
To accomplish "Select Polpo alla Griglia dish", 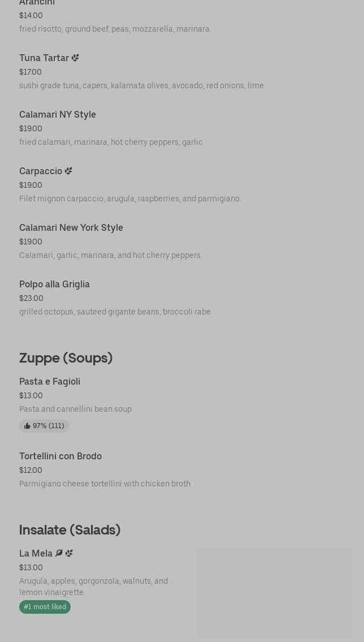I will pyautogui.click(x=54, y=284).
